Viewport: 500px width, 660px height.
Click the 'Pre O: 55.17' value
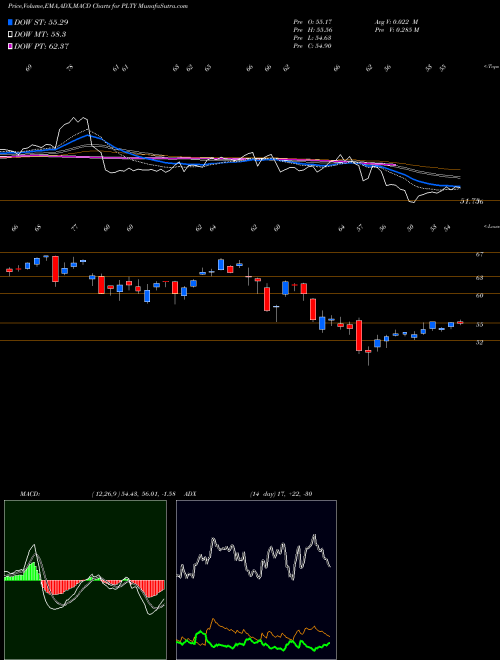pos(313,21)
